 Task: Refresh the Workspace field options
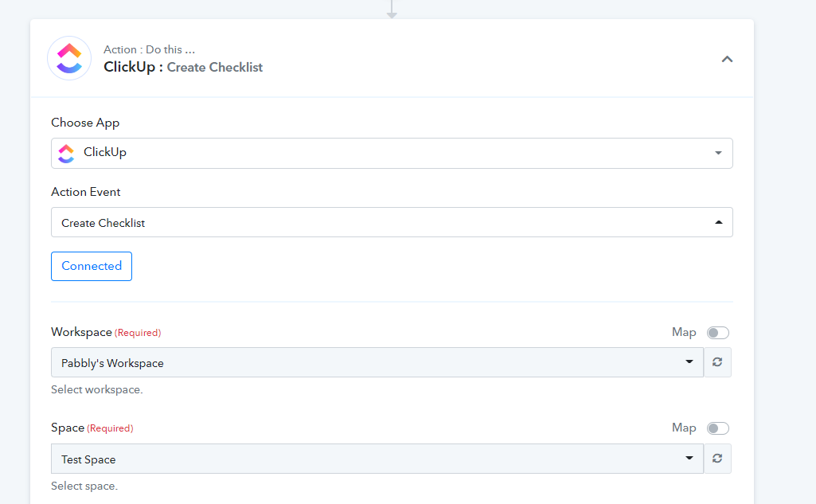(717, 361)
